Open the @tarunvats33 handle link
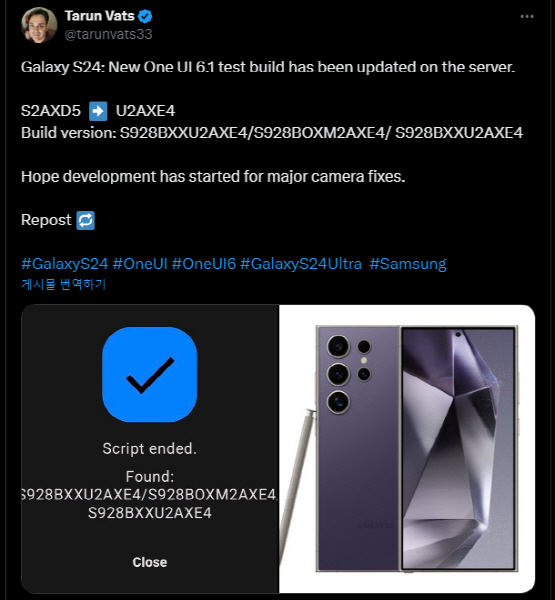 tap(108, 34)
